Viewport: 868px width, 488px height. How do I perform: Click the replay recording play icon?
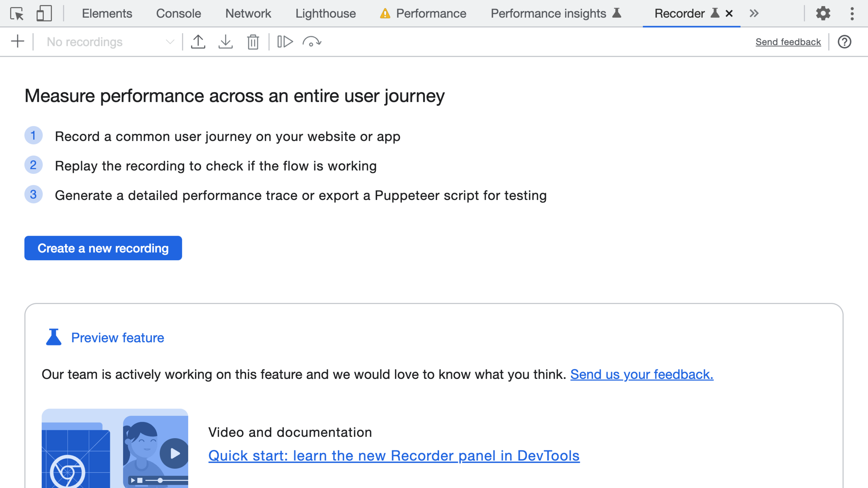tap(285, 42)
